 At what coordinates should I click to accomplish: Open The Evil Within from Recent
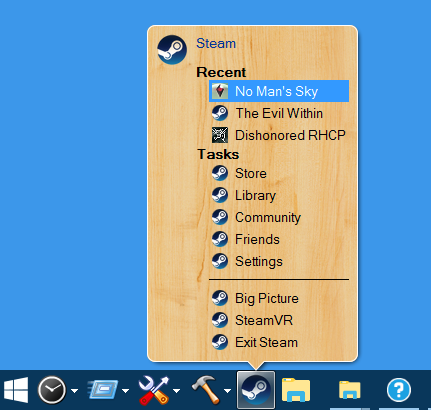[279, 113]
